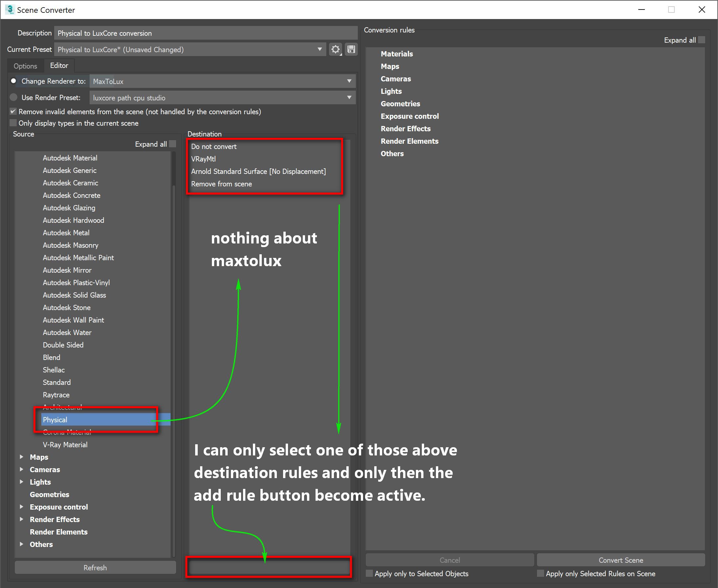
Task: Switch to the Editor tab
Action: pos(59,65)
